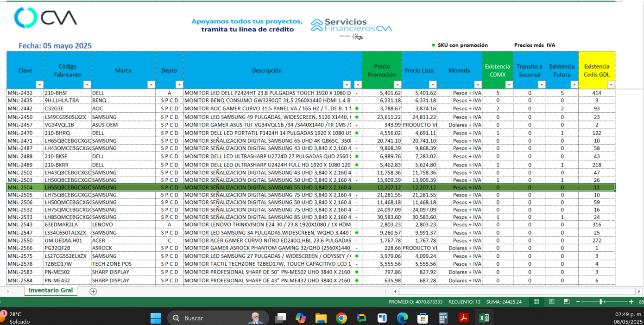Select the ACER brand cell
Image resolution: width=644 pixels, height=325 pixels.
pyautogui.click(x=123, y=241)
